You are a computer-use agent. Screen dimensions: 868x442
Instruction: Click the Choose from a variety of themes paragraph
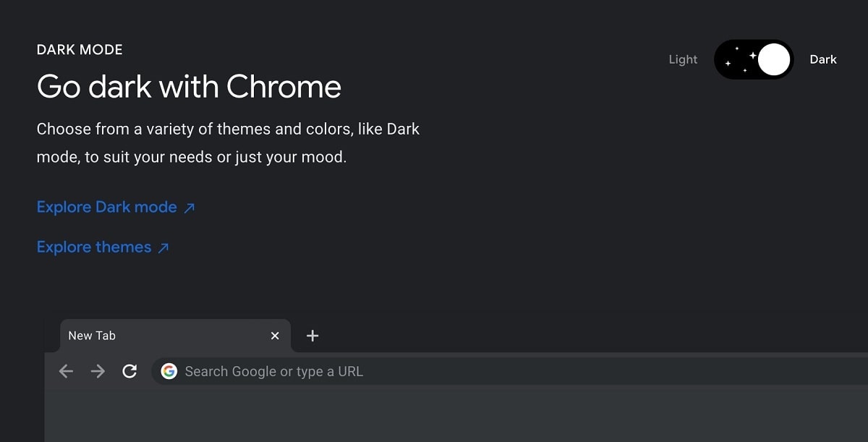point(229,143)
